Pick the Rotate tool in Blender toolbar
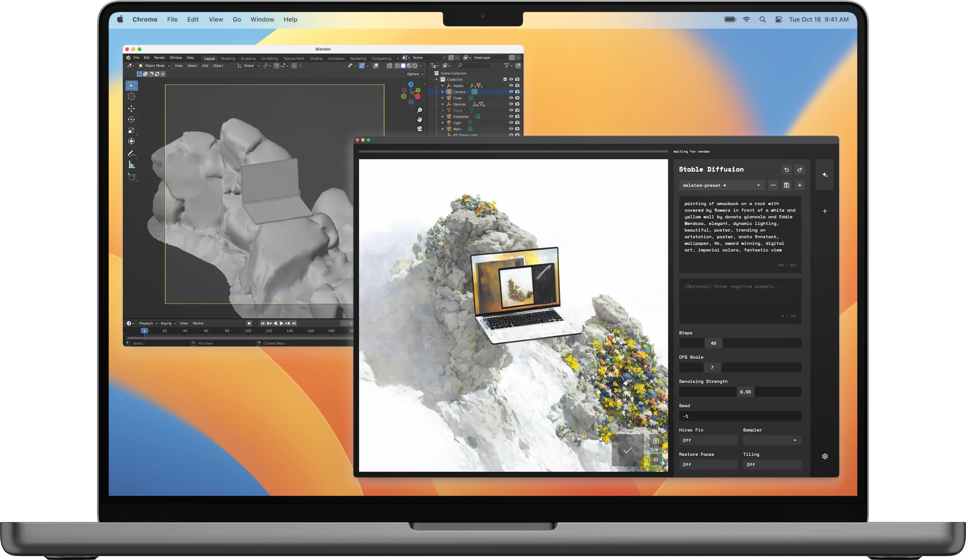The height and width of the screenshot is (560, 966). coord(131,120)
